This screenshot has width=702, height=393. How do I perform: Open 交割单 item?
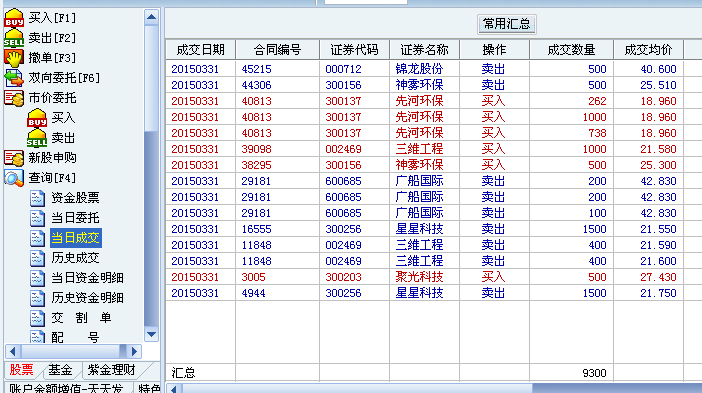pos(81,318)
